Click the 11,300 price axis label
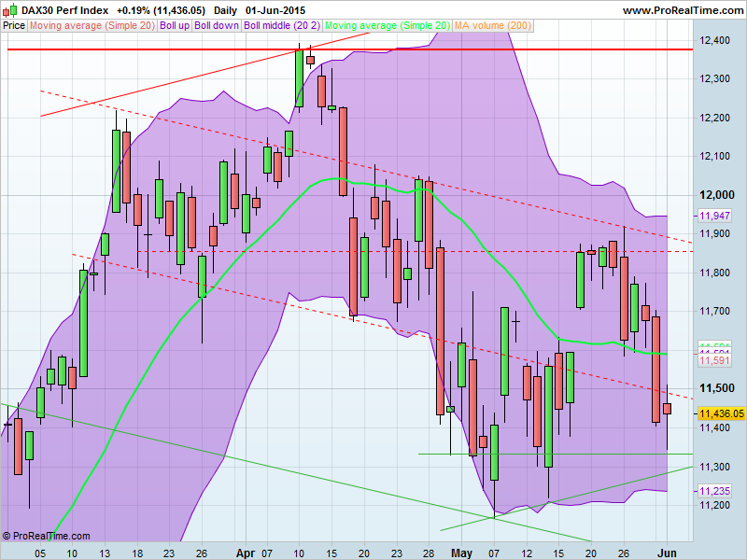Image resolution: width=747 pixels, height=560 pixels. (x=714, y=467)
